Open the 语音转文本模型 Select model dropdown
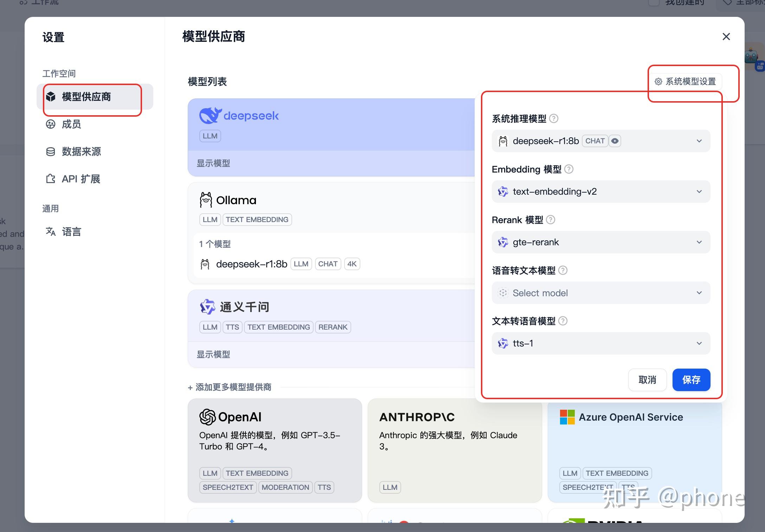Viewport: 765px width, 532px height. click(600, 293)
